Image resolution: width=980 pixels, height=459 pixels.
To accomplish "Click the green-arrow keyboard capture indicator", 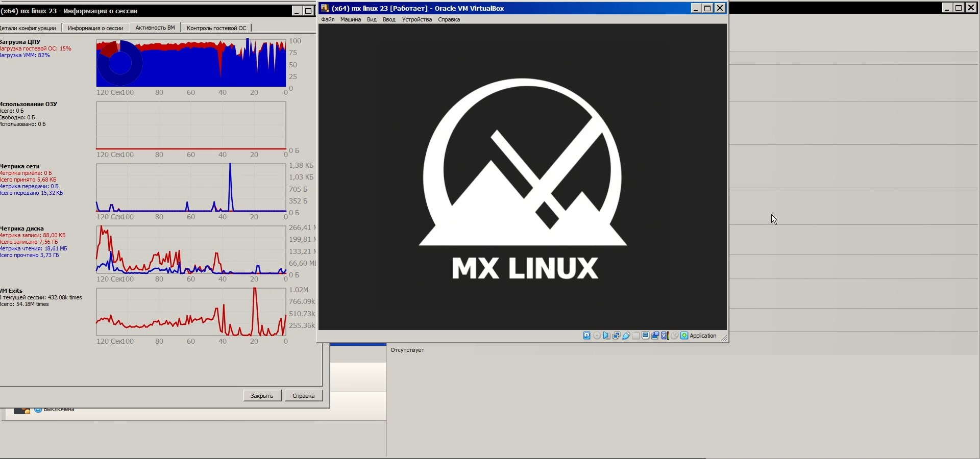I will point(684,336).
